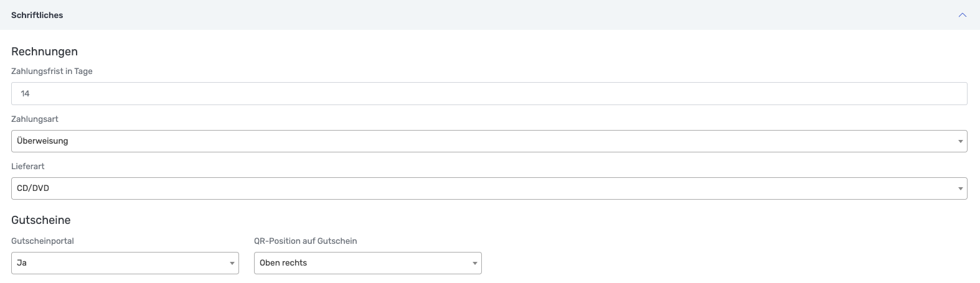Click the Gutscheine section heading
The width and height of the screenshot is (980, 283).
(41, 220)
